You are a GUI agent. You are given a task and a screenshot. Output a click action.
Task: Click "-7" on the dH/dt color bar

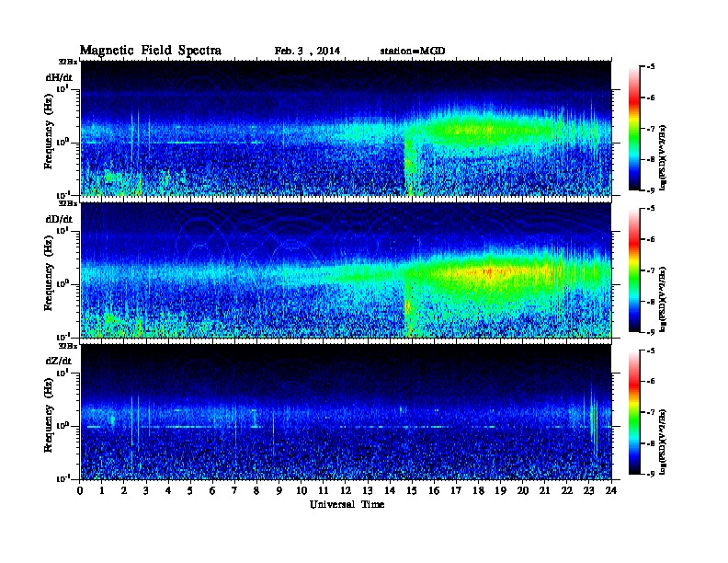(x=651, y=129)
